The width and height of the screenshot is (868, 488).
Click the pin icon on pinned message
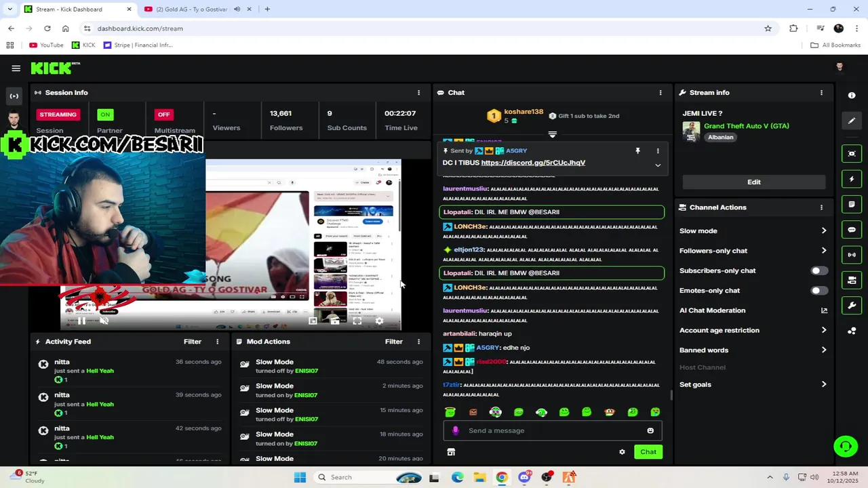(637, 150)
